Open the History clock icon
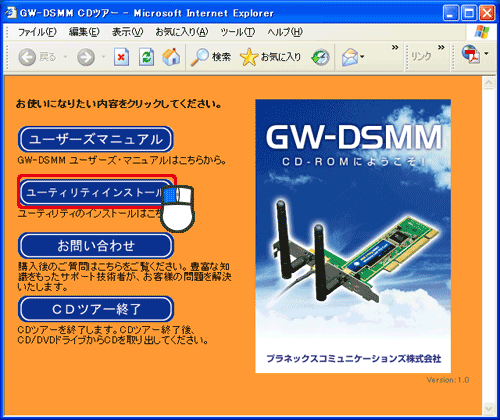 (320, 57)
